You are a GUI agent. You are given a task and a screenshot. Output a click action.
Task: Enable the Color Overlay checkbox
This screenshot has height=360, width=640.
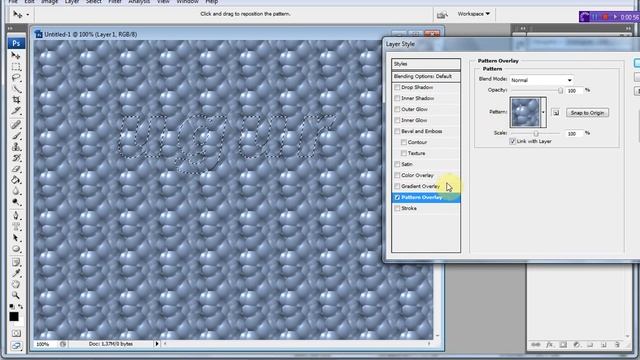coord(397,175)
